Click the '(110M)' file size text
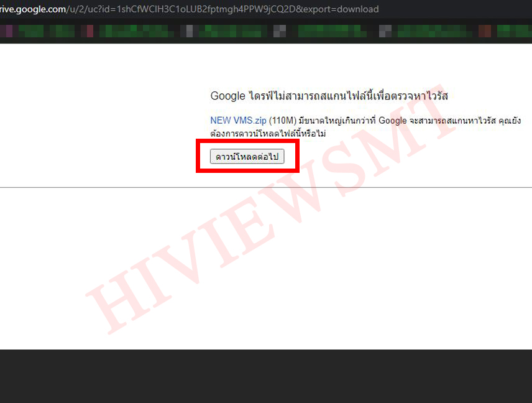The height and width of the screenshot is (403, 532). (282, 121)
